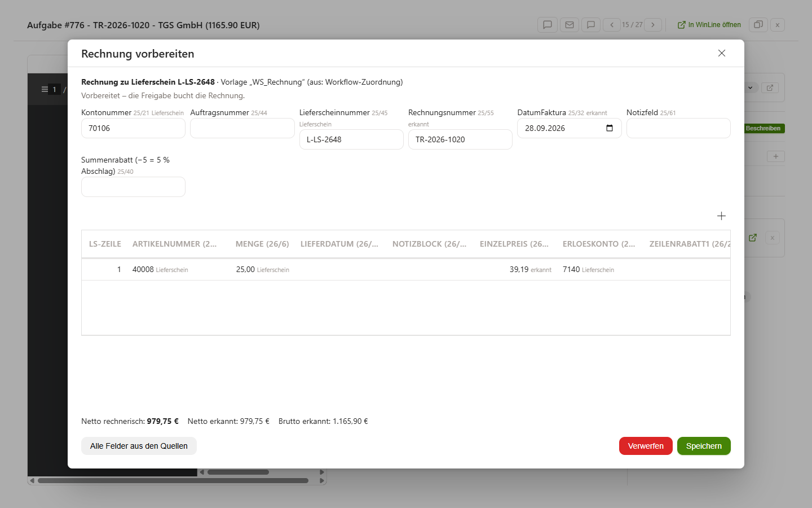Click the DatumFaktura date field
Image resolution: width=812 pixels, height=508 pixels.
[570, 128]
